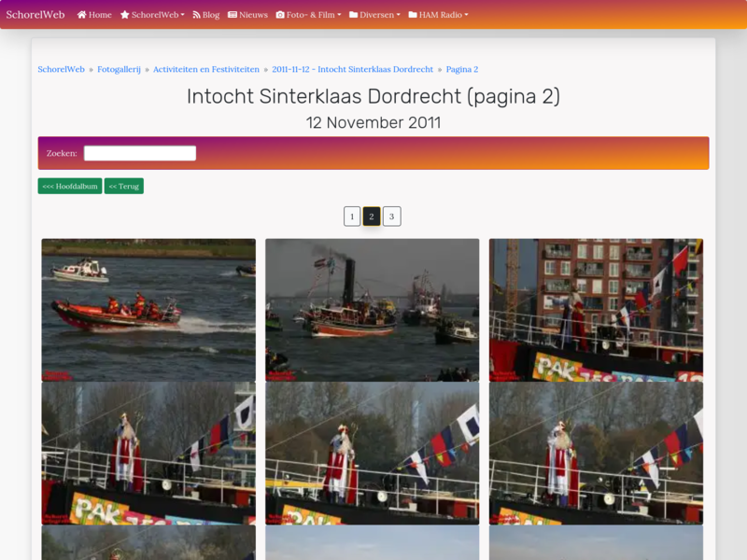Expand the Foto- & Film dropdown
Screen dimensions: 747x560
309,15
